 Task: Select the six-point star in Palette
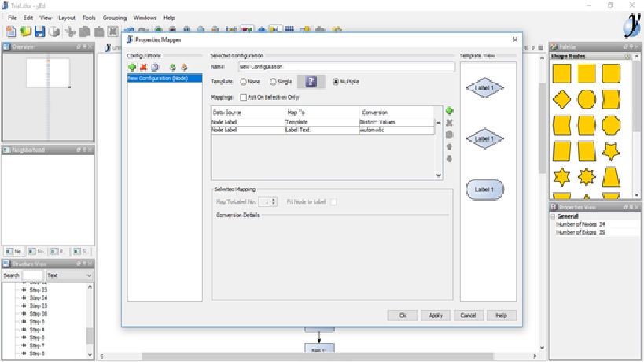tap(562, 177)
